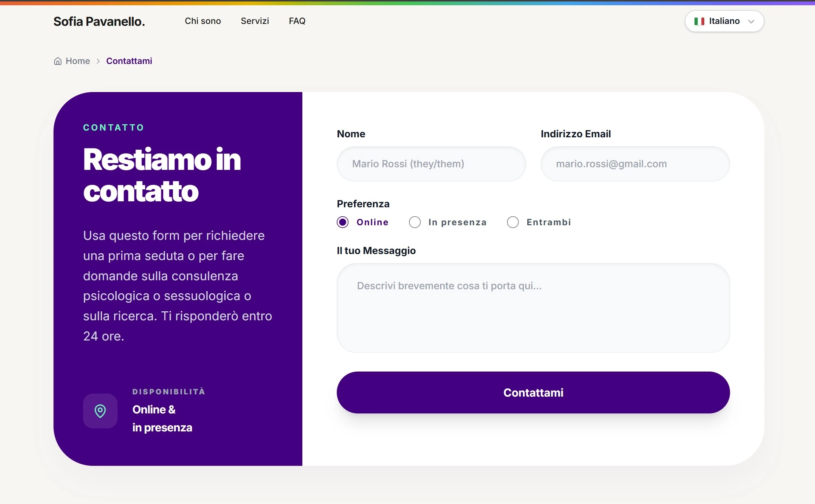This screenshot has height=504, width=815.
Task: Click the In presenza label text
Action: coord(457,222)
